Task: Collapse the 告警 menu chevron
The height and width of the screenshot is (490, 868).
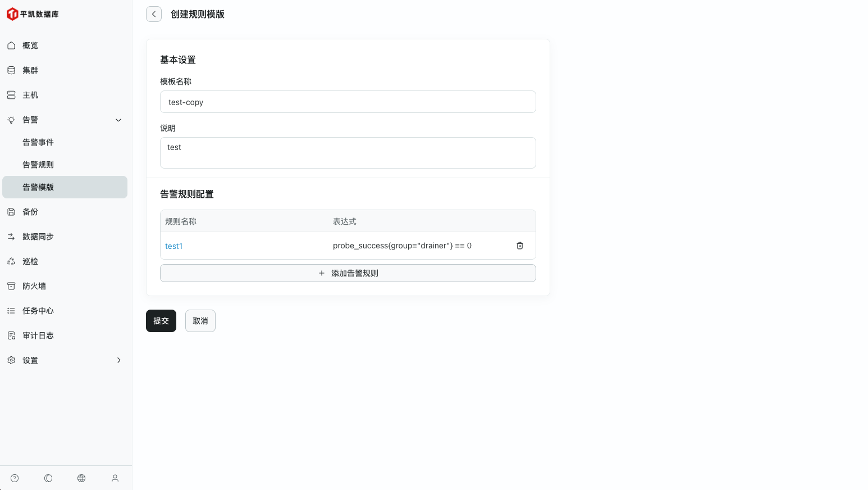Action: click(118, 120)
